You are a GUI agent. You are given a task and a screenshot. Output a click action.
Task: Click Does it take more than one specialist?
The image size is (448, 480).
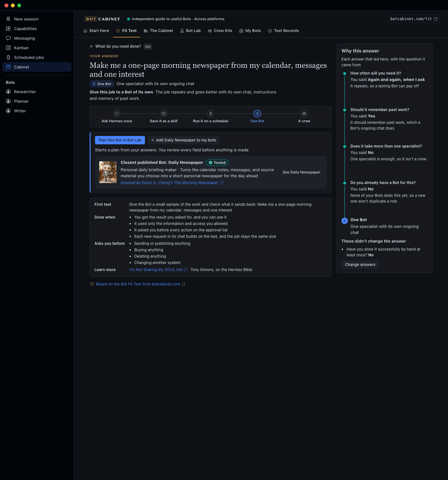pos(386,146)
